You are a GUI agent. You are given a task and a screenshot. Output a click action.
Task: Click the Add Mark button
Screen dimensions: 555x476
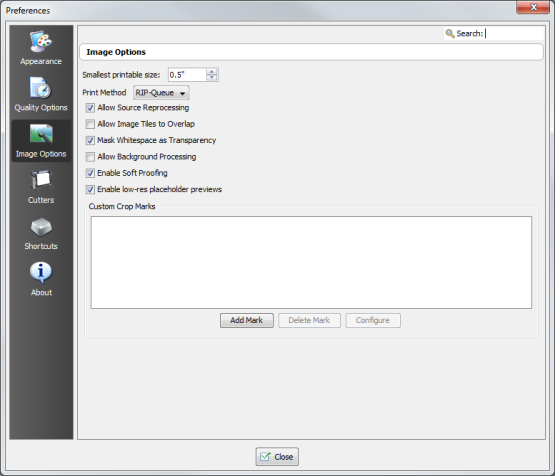click(247, 320)
